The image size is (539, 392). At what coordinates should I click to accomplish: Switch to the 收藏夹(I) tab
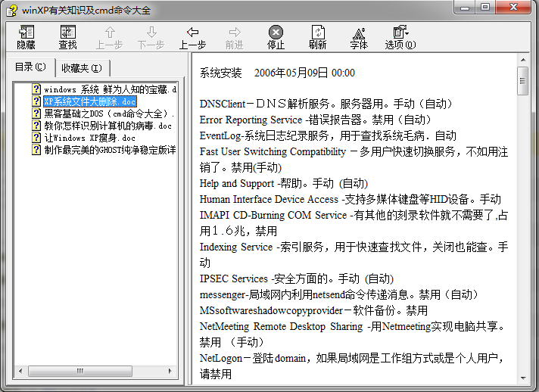tap(82, 68)
